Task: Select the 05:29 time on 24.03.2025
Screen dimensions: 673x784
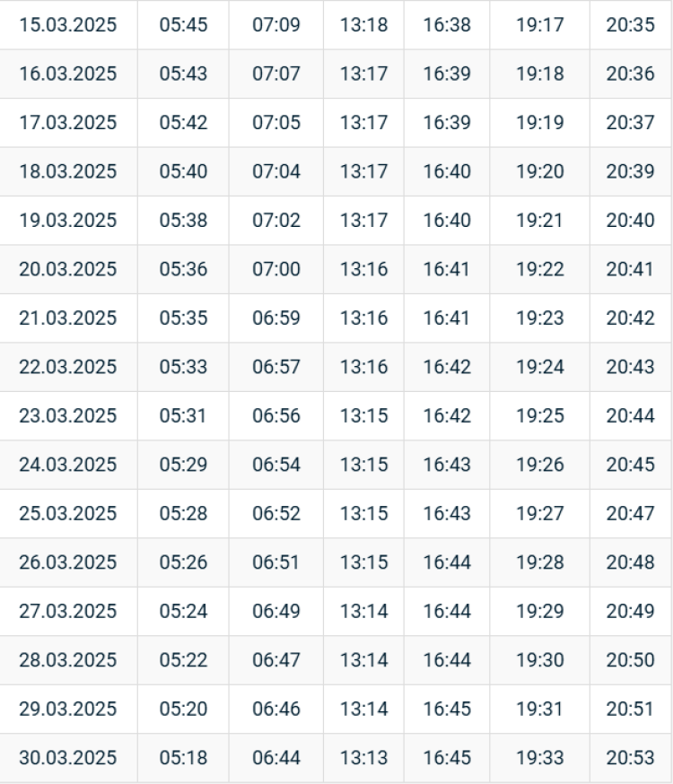Action: pos(183,465)
